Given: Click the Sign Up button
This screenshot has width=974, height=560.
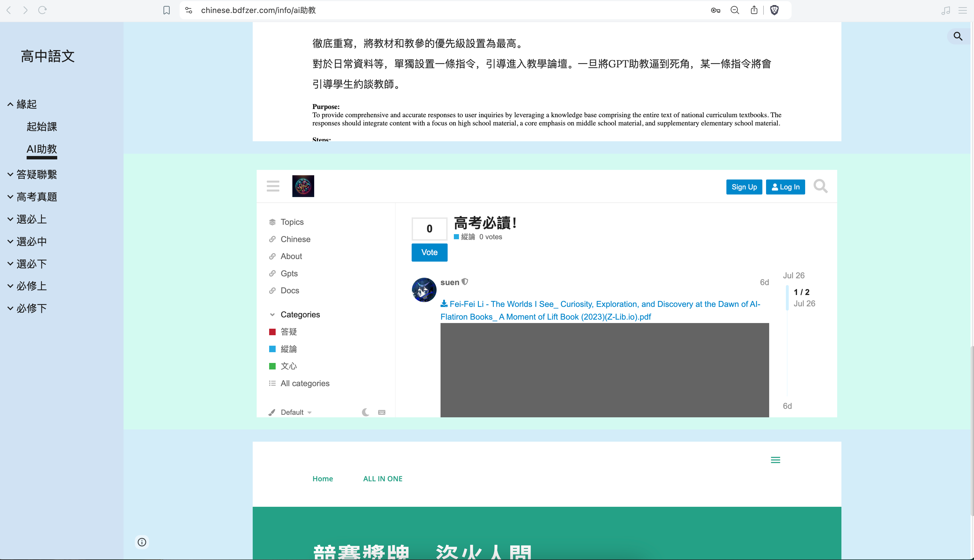Looking at the screenshot, I should pos(744,187).
